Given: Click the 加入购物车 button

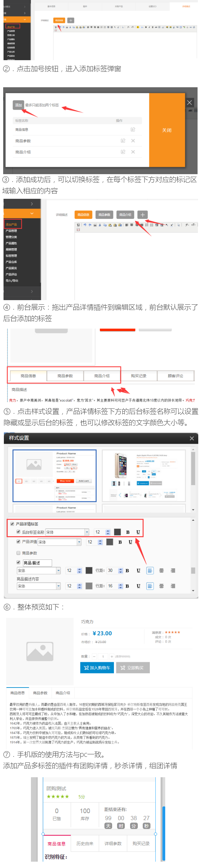Looking at the screenshot, I should [97, 667].
